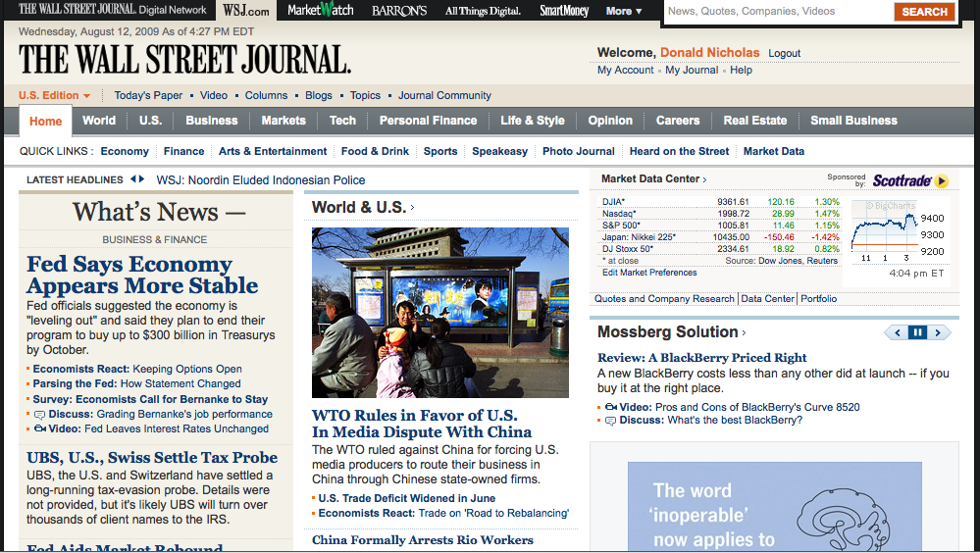Select the Small Business tab
Viewport: 980px width, 553px height.
(x=853, y=121)
